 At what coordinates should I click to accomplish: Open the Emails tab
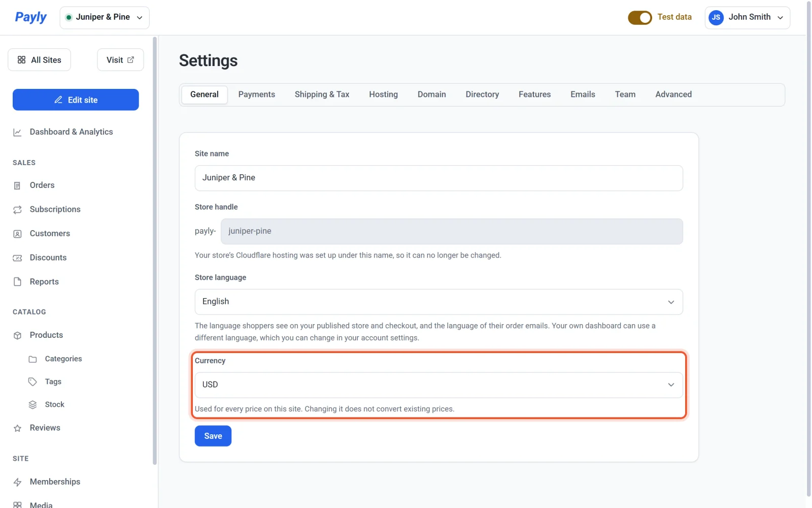[x=583, y=94]
